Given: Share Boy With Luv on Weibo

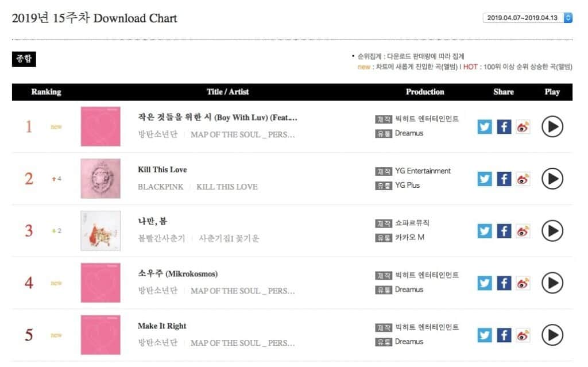Looking at the screenshot, I should coord(523,126).
